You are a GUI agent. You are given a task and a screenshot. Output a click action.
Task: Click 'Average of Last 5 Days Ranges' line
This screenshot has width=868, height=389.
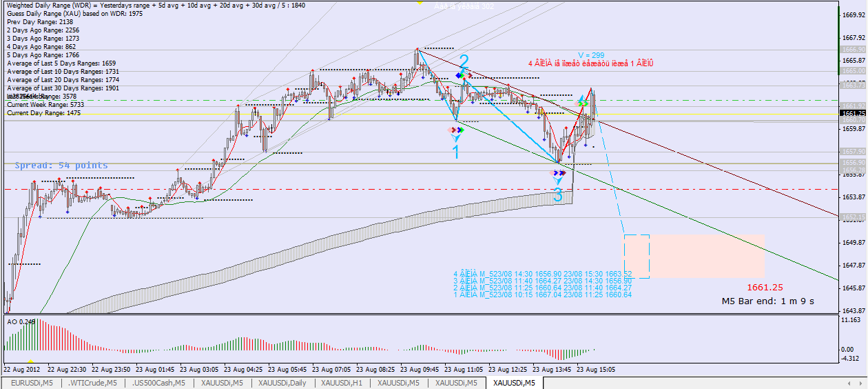tap(61, 63)
